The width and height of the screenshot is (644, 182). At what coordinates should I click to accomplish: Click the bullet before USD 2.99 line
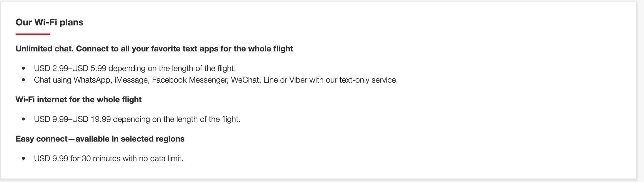(24, 68)
